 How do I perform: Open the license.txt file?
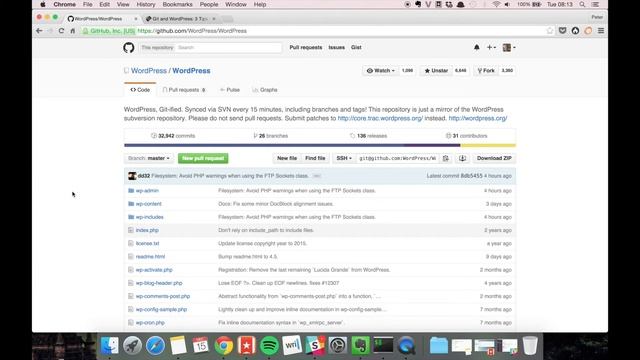click(147, 243)
